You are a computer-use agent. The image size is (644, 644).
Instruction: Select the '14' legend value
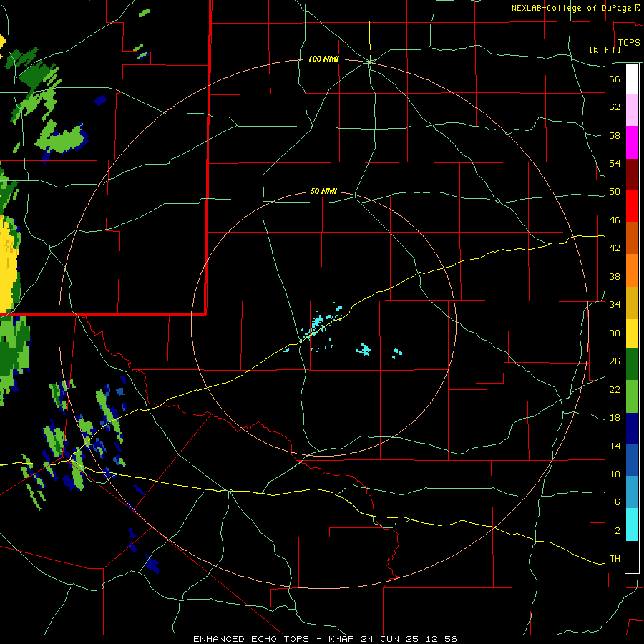(x=615, y=446)
